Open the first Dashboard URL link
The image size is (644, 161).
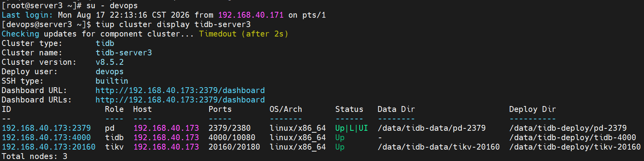click(180, 90)
